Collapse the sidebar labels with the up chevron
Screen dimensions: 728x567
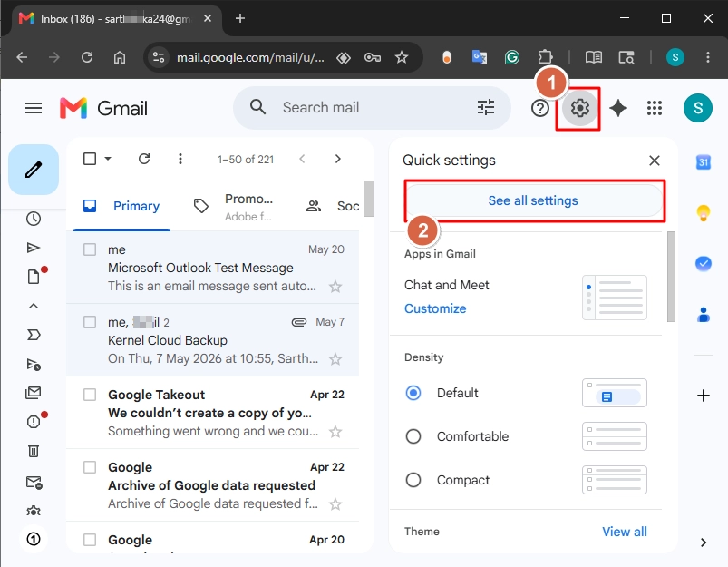coord(34,306)
